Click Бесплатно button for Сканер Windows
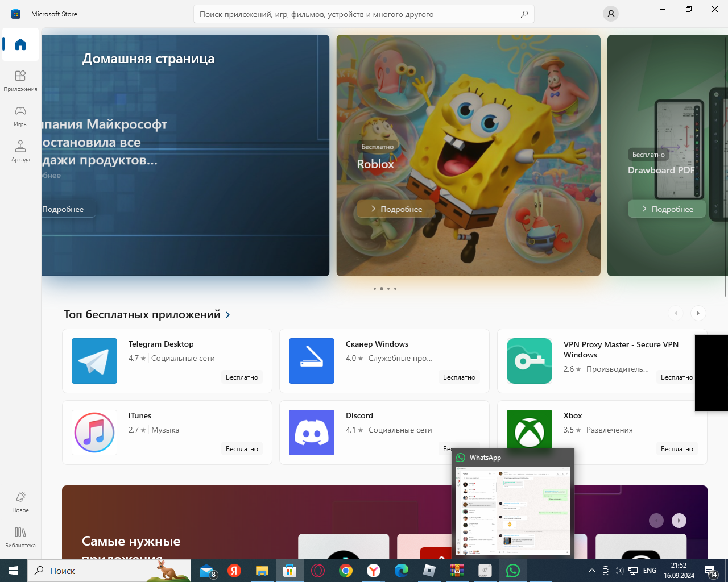 coord(459,377)
